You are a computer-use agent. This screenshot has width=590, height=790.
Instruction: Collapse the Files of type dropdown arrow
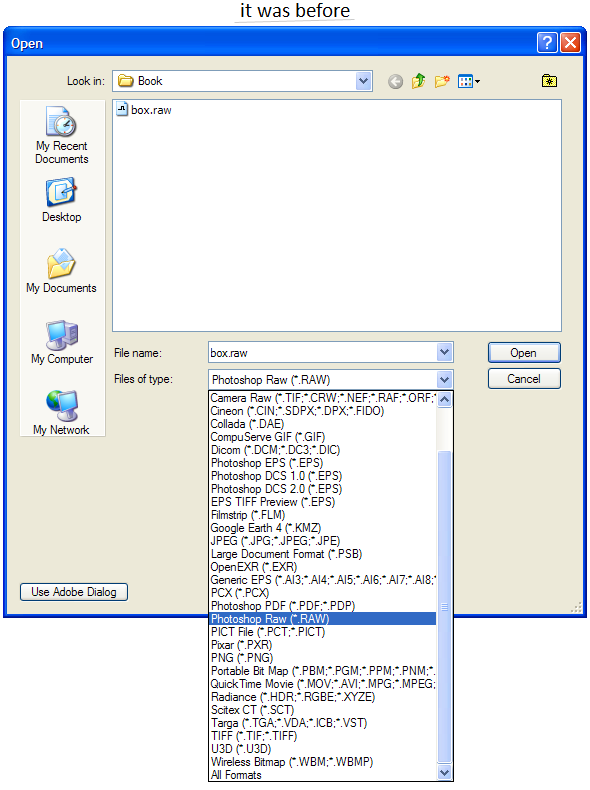444,379
